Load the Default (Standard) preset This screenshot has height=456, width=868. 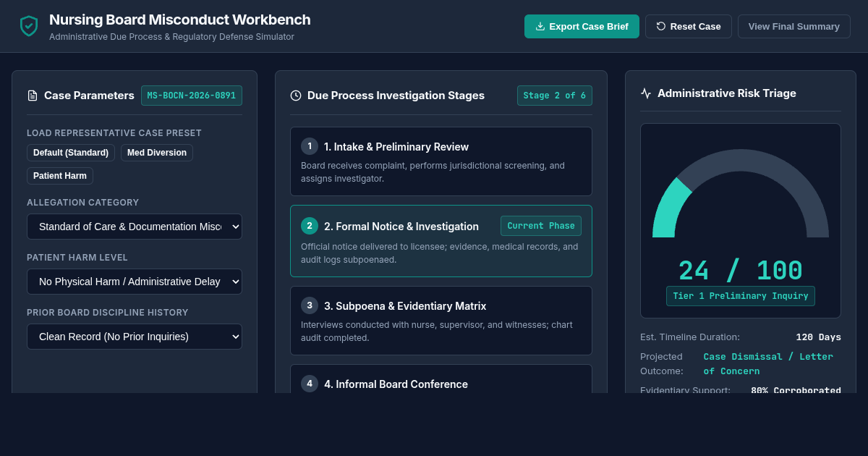point(71,153)
